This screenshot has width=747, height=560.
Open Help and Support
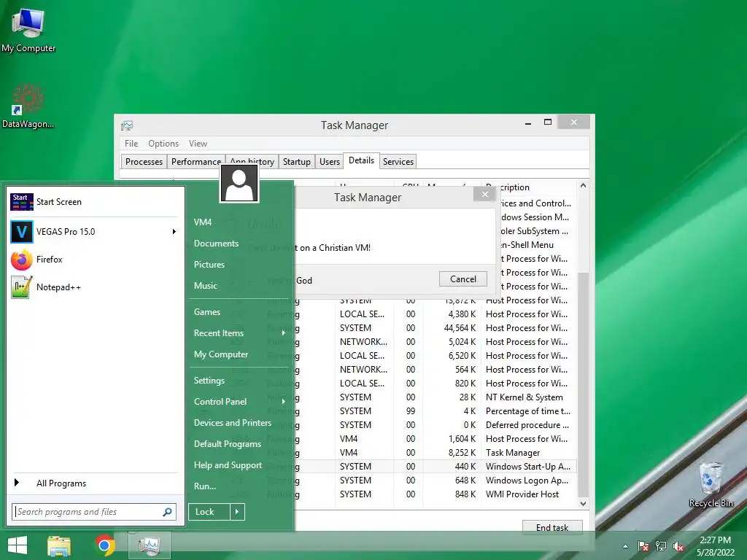pyautogui.click(x=228, y=465)
